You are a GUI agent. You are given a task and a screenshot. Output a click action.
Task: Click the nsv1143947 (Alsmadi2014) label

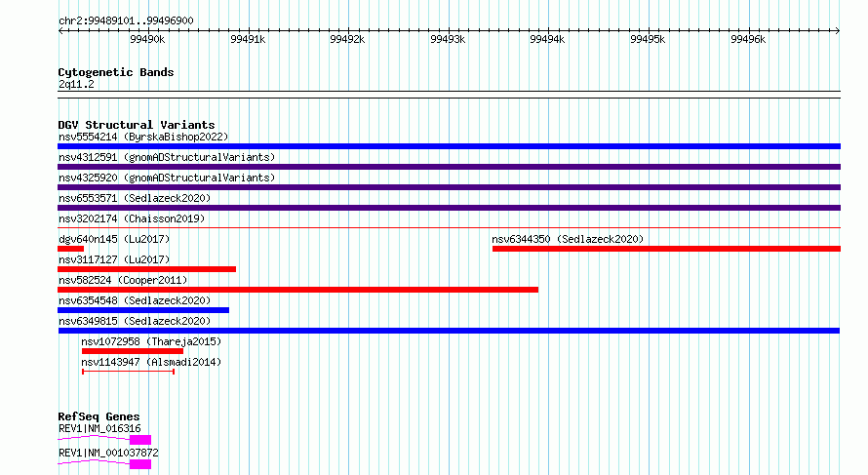pyautogui.click(x=151, y=362)
